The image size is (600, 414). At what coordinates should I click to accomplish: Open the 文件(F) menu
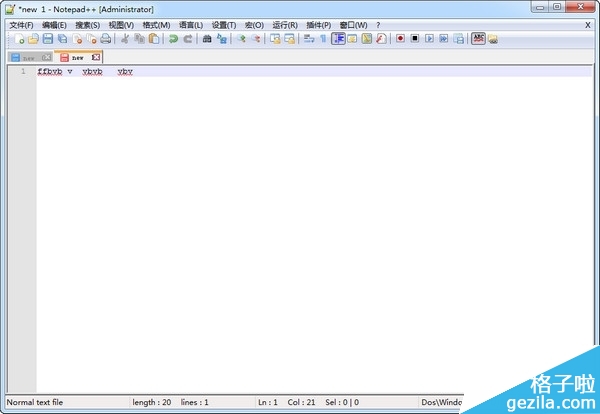coord(21,24)
